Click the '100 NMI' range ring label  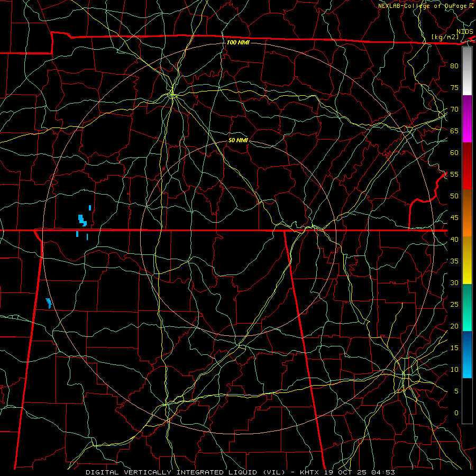pos(238,42)
